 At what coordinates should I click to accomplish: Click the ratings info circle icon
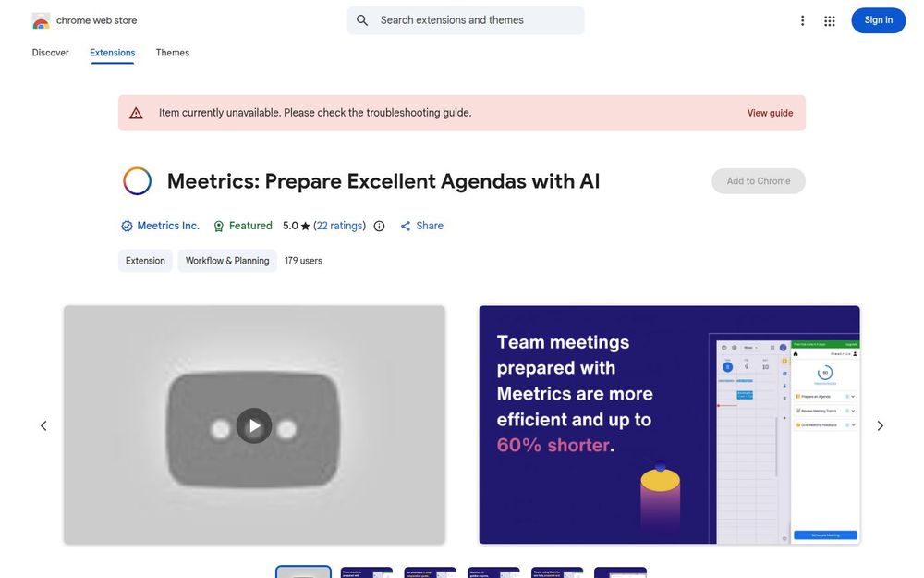379,226
